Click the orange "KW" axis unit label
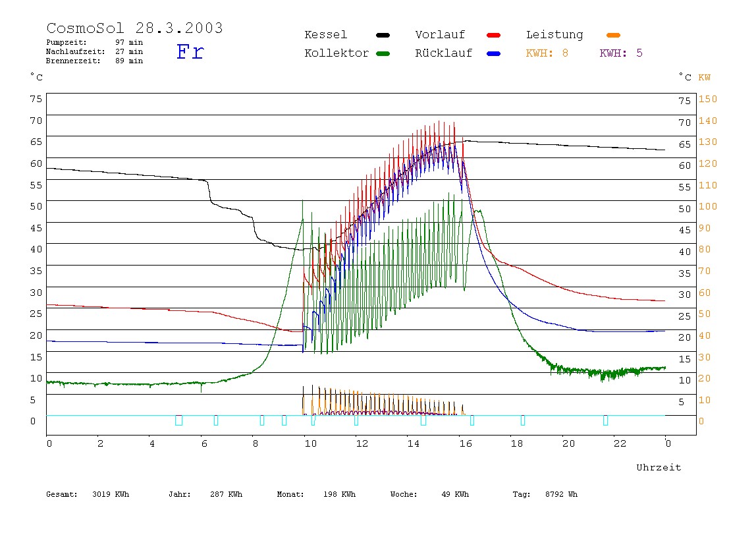The width and height of the screenshot is (756, 535). click(x=704, y=78)
